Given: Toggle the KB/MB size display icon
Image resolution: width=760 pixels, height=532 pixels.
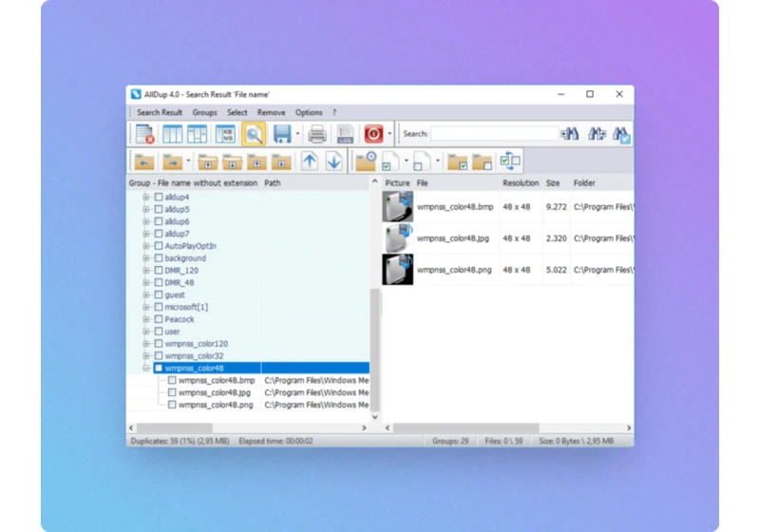Looking at the screenshot, I should [225, 134].
